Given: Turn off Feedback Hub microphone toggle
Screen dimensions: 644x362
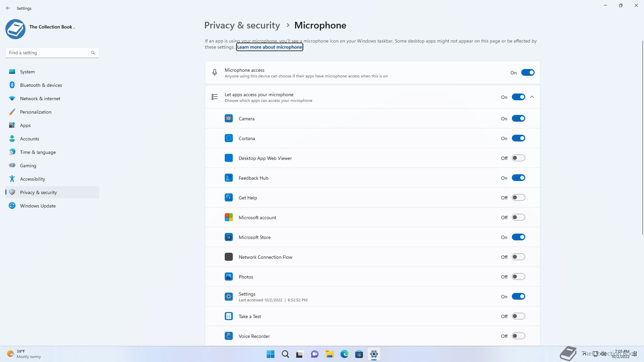Looking at the screenshot, I should pyautogui.click(x=518, y=178).
